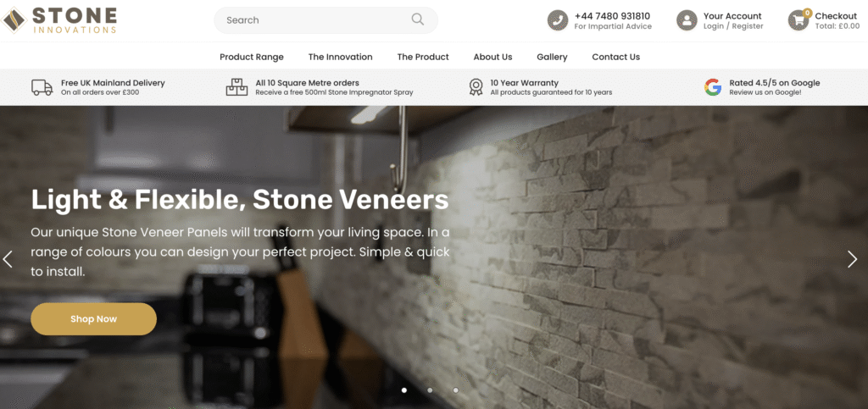Screen dimensions: 868x409
Task: Advance to next slide with right arrow
Action: (x=853, y=259)
